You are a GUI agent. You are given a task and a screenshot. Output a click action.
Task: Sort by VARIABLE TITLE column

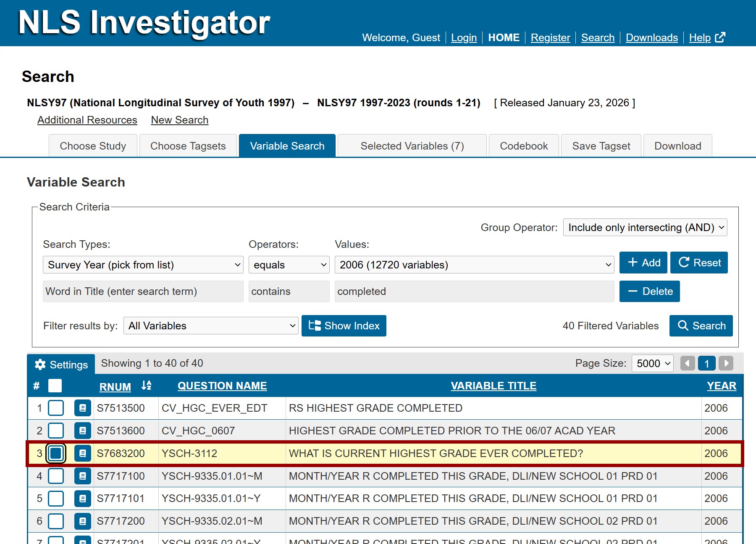point(493,386)
